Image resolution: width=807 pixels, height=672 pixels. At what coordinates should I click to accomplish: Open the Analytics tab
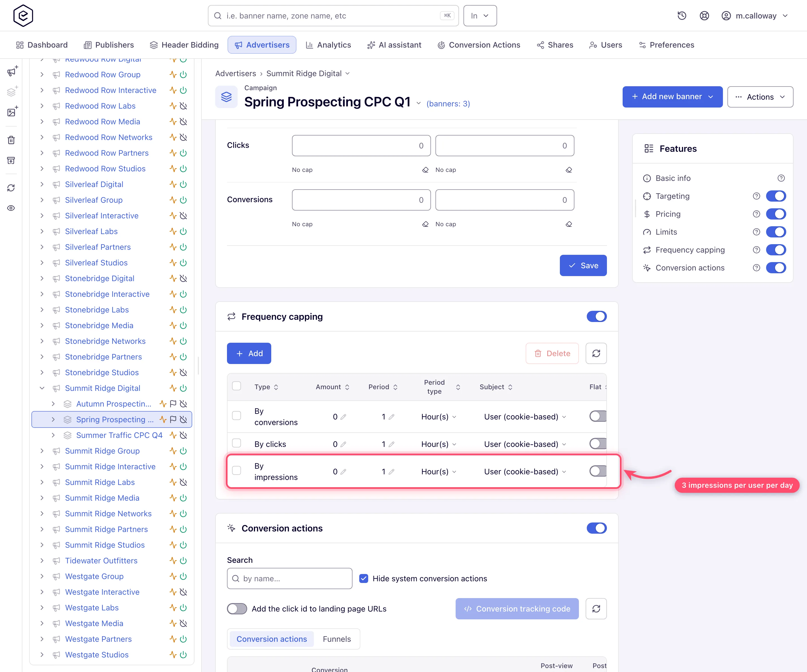click(328, 45)
